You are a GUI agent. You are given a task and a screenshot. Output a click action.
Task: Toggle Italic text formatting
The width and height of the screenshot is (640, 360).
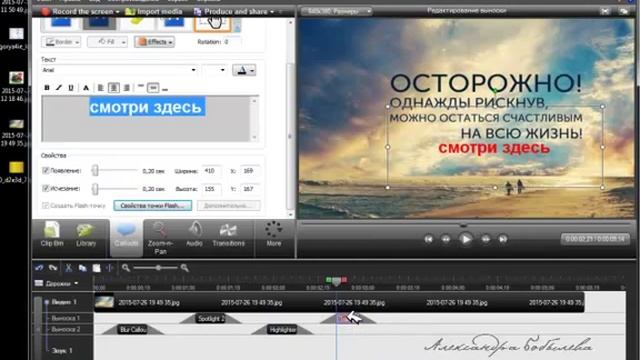pyautogui.click(x=59, y=88)
